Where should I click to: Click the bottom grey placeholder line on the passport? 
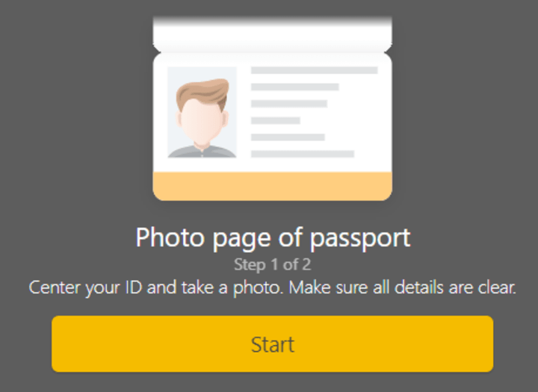tap(303, 154)
